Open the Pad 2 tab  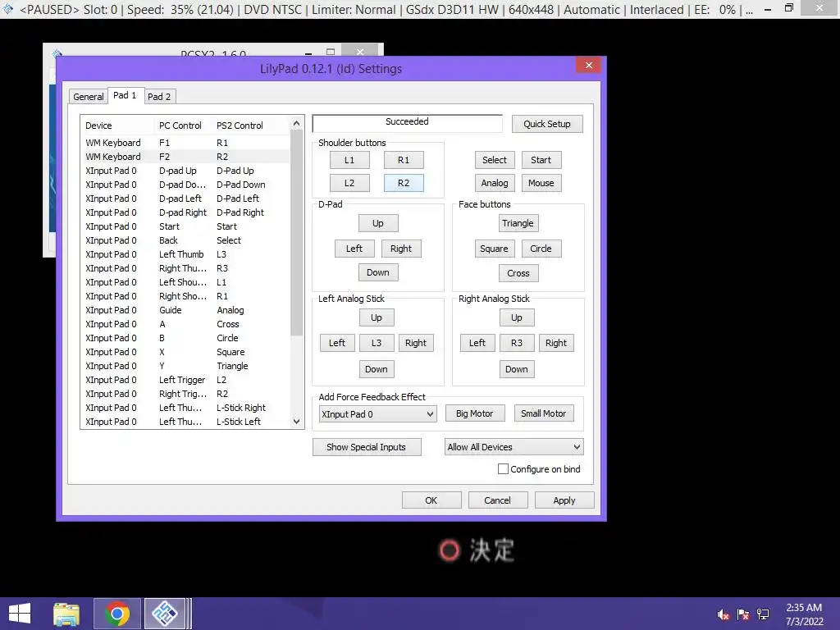(x=159, y=97)
